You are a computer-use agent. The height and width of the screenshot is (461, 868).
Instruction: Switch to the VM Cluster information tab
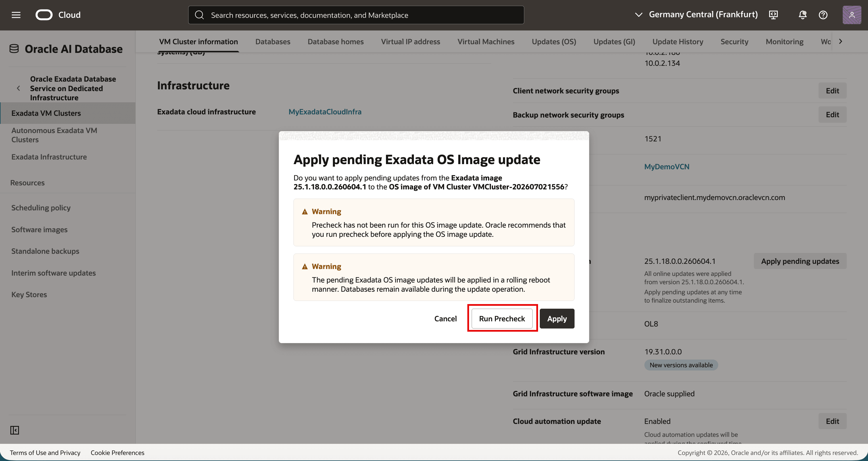pyautogui.click(x=199, y=41)
